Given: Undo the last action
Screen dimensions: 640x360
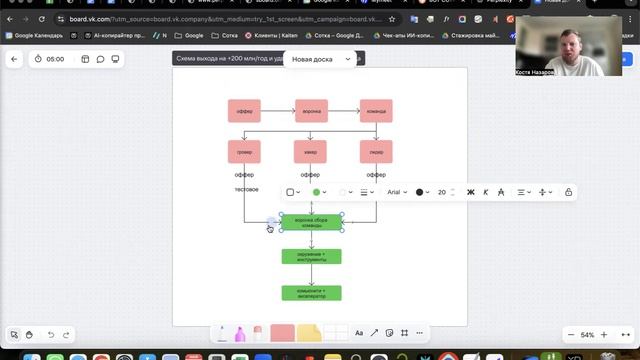Looking at the screenshot, I should coord(51,335).
